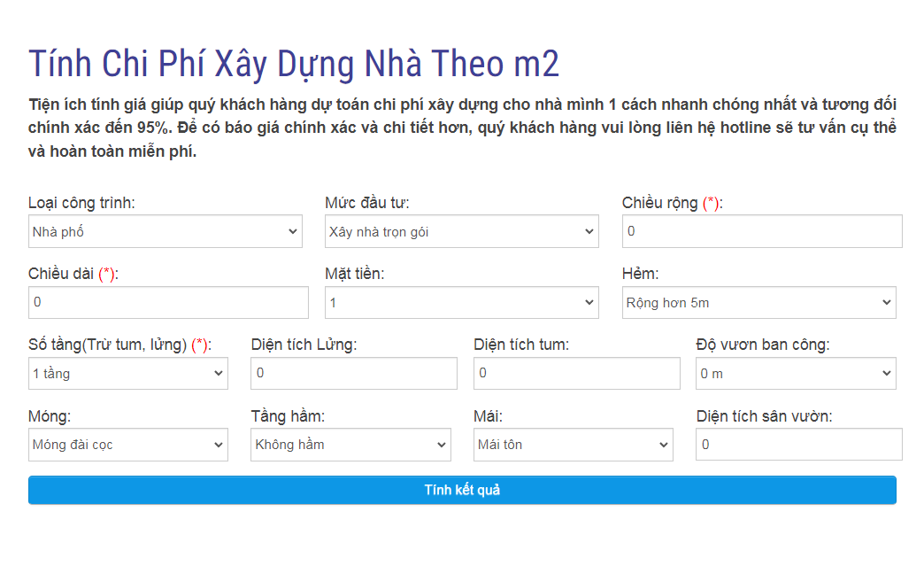Open the Độ vươn ban công dropdown

coord(795,374)
